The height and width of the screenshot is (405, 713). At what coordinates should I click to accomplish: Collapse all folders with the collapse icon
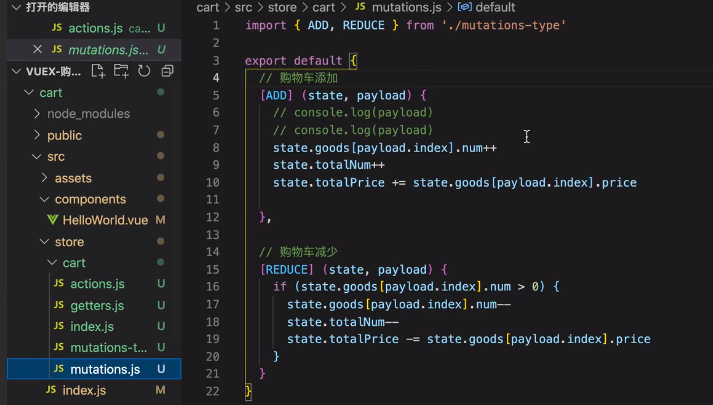[x=167, y=71]
